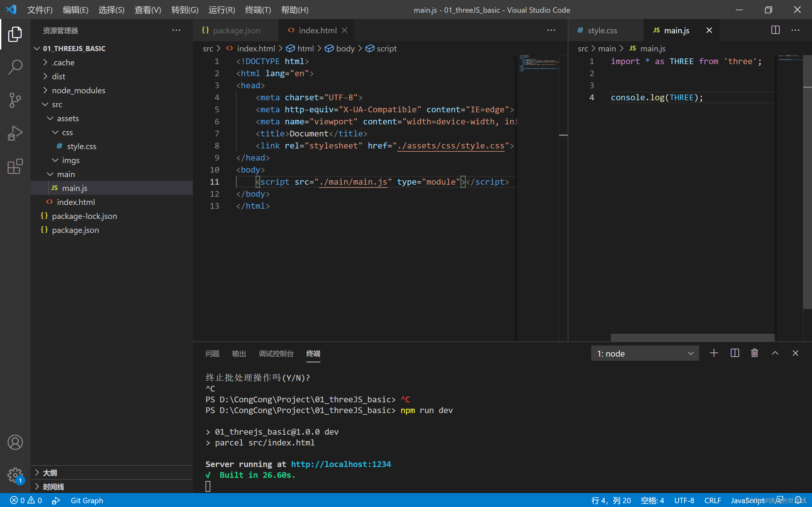
Task: Click the Split Editor icon in top right
Action: tap(775, 30)
